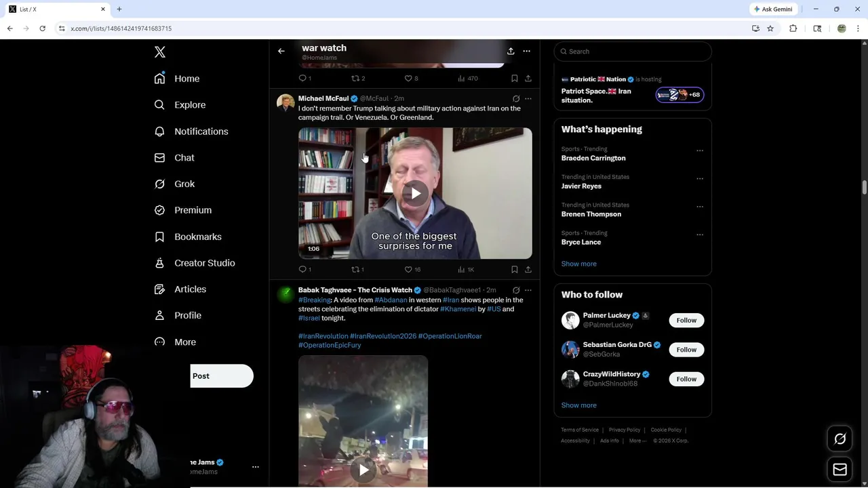This screenshot has height=488, width=868.
Task: Bookmark this page with star icon
Action: click(x=770, y=28)
